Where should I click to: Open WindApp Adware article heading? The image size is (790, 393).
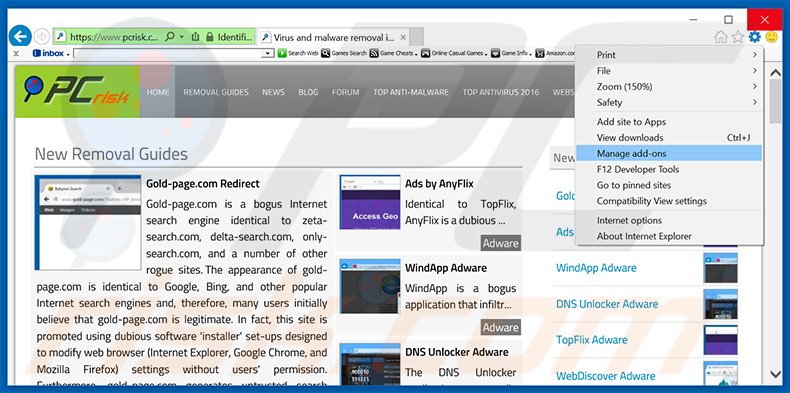446,268
